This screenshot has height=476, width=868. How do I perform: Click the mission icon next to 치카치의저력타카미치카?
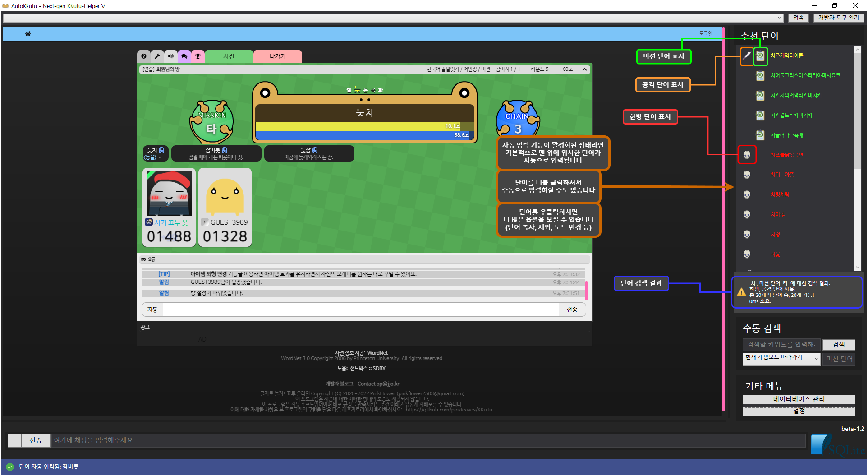click(x=760, y=96)
